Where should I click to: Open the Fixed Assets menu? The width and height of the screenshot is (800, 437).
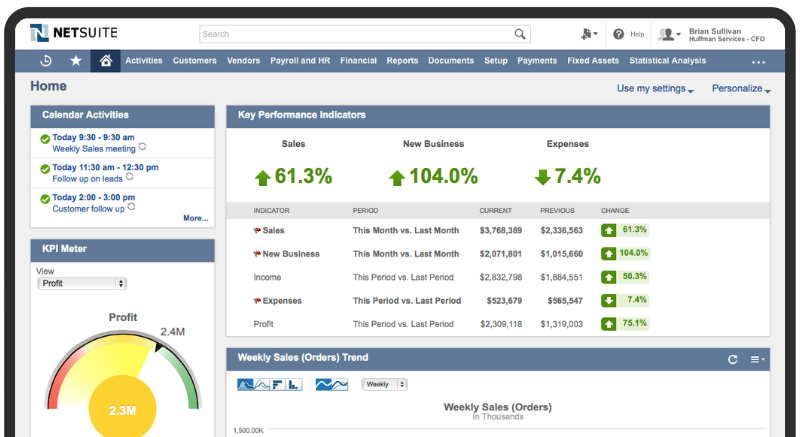tap(593, 61)
